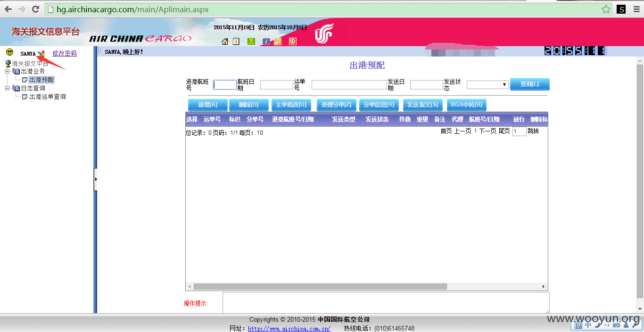The height and width of the screenshot is (332, 644).
Task: Show the blue info icon
Action: pos(266,41)
